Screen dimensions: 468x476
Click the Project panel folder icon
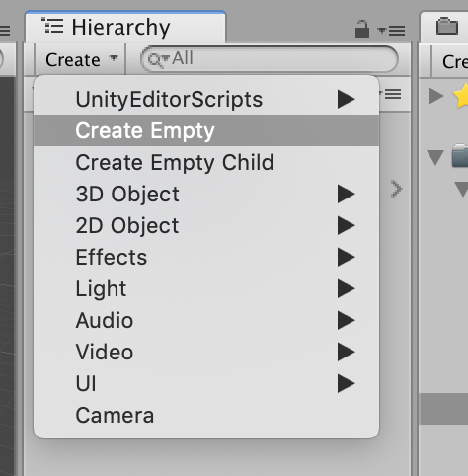click(447, 27)
